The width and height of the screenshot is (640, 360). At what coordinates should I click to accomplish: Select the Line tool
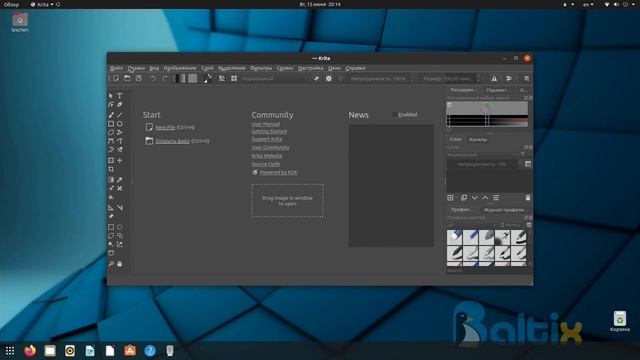pyautogui.click(x=120, y=115)
